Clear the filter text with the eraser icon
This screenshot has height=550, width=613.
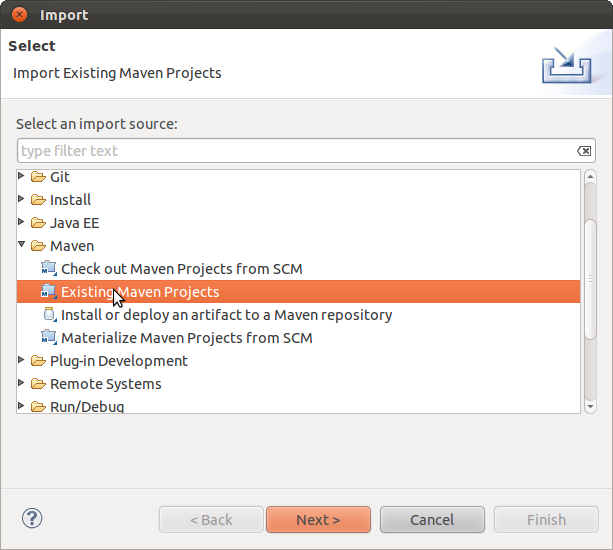584,151
